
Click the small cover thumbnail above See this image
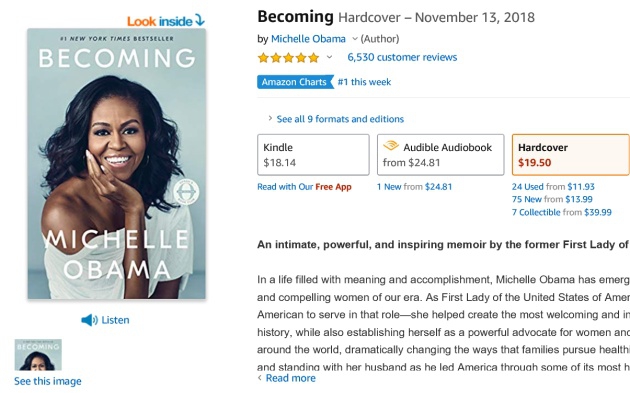[x=38, y=355]
